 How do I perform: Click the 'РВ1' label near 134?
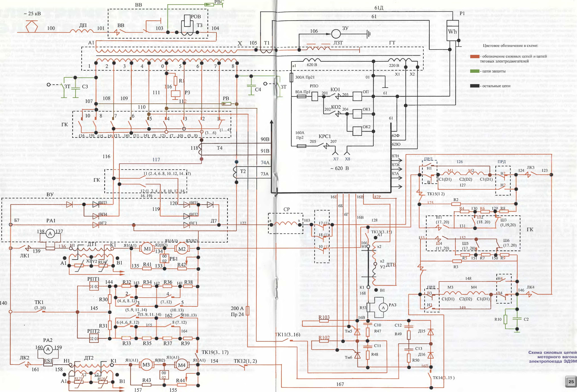pos(173,259)
